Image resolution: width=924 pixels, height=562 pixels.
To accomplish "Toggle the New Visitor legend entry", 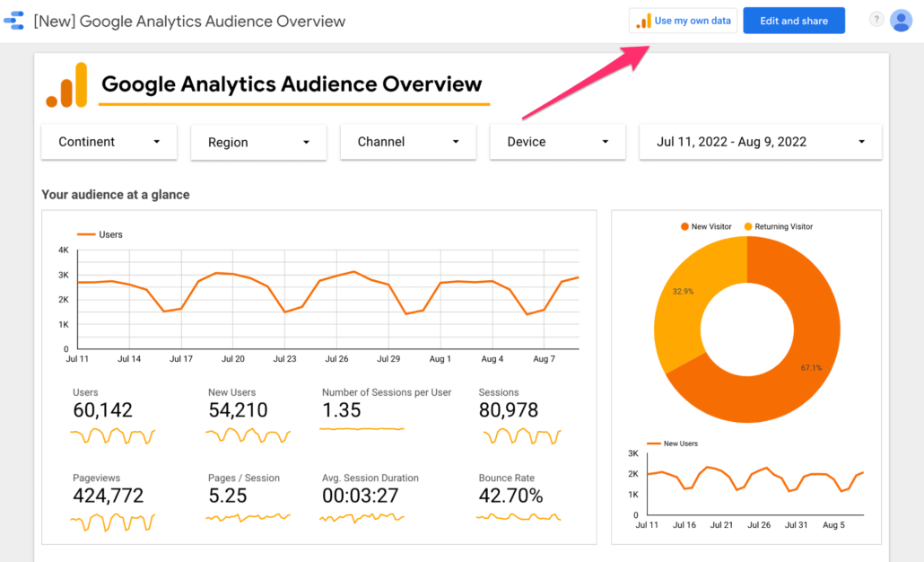I will click(x=706, y=226).
